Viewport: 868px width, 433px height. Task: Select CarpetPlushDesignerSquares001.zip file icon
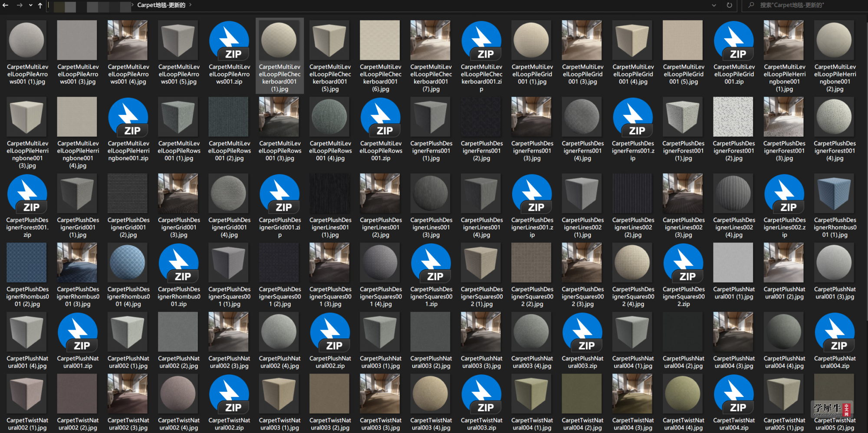point(431,263)
